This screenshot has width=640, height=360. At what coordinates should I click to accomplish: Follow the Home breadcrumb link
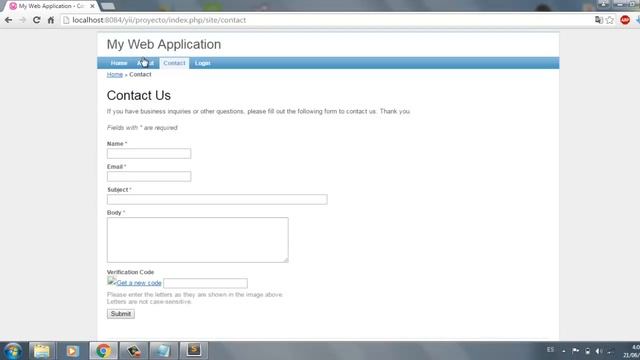click(x=115, y=74)
